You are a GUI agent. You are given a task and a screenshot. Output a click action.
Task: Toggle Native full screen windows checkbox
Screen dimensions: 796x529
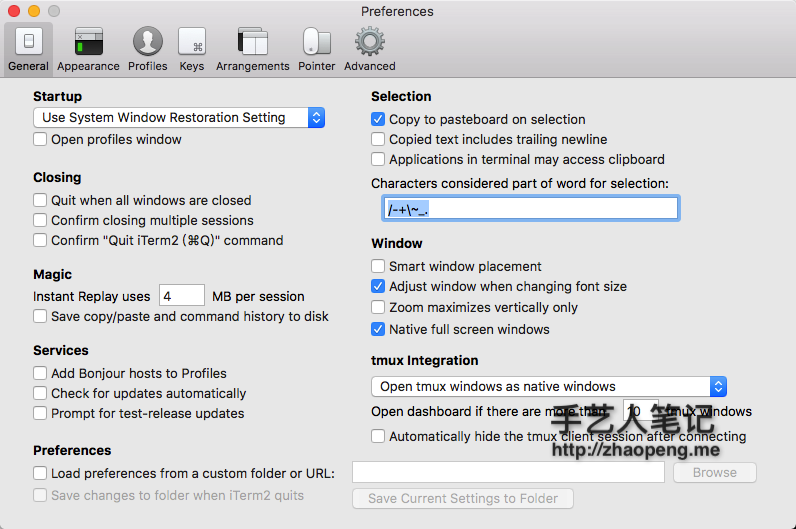pyautogui.click(x=378, y=329)
